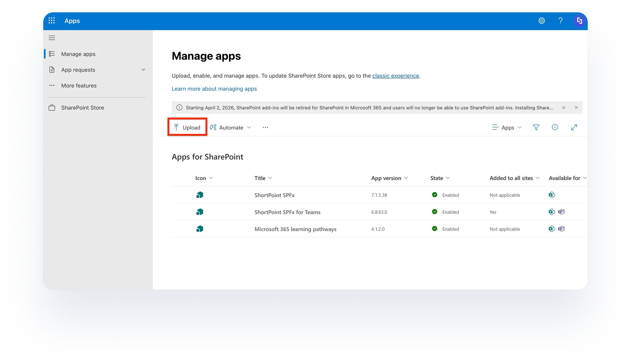Click the ShortPoint SPFx for Teams app icon
631x364 pixels.
[200, 212]
